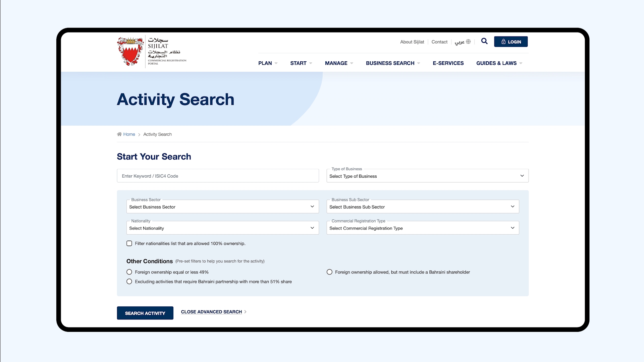The width and height of the screenshot is (644, 362).
Task: Open the Type of Business dropdown
Action: 427,176
